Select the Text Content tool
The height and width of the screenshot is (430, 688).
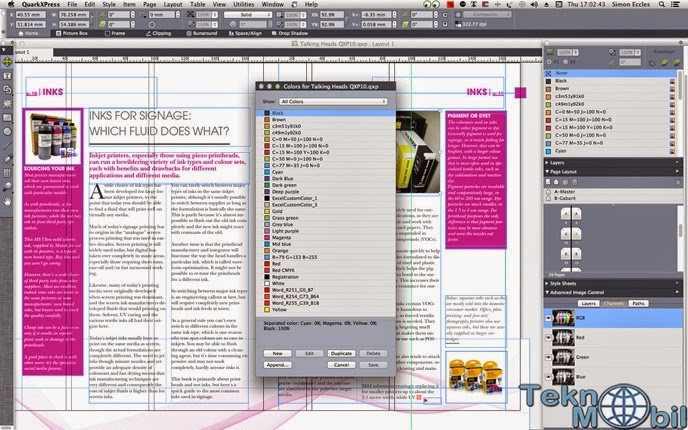coord(7,76)
